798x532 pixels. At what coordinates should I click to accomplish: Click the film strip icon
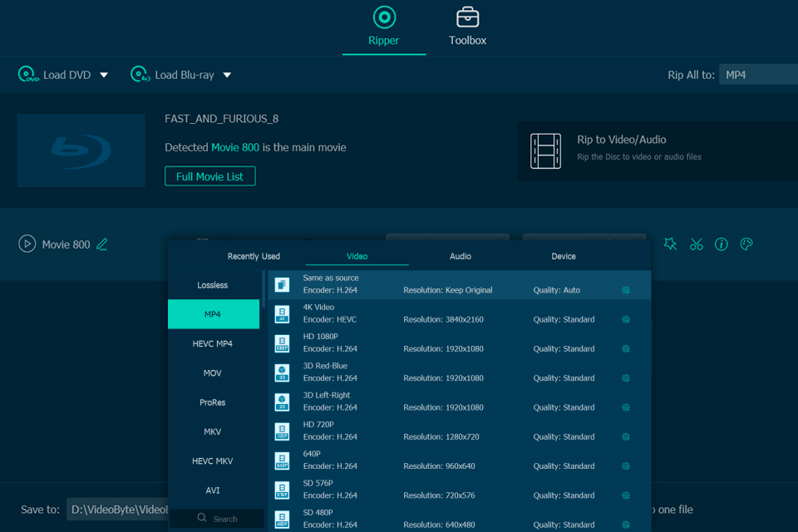click(x=545, y=150)
